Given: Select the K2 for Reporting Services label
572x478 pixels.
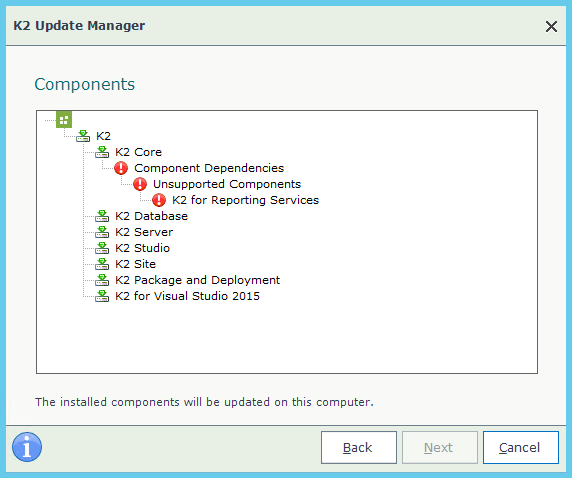Looking at the screenshot, I should click(246, 200).
